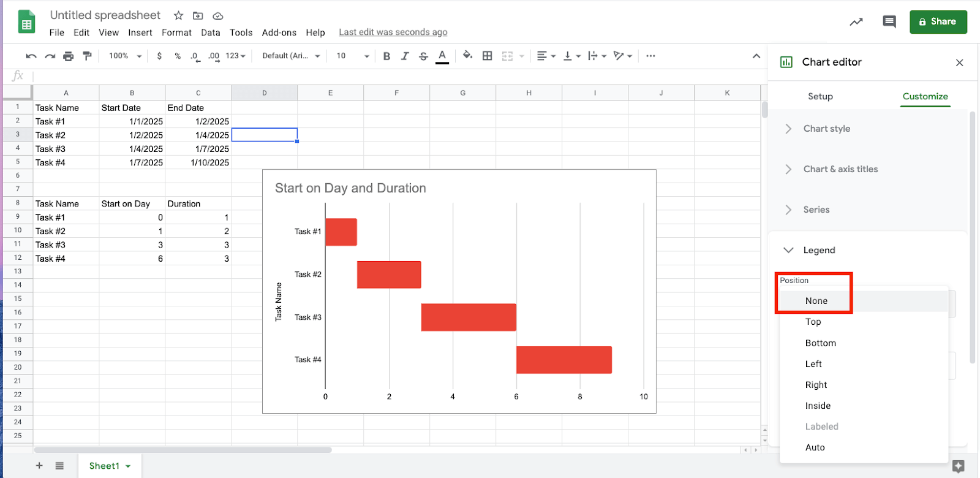This screenshot has width=980, height=478.
Task: Click the paint format icon
Action: (x=87, y=56)
